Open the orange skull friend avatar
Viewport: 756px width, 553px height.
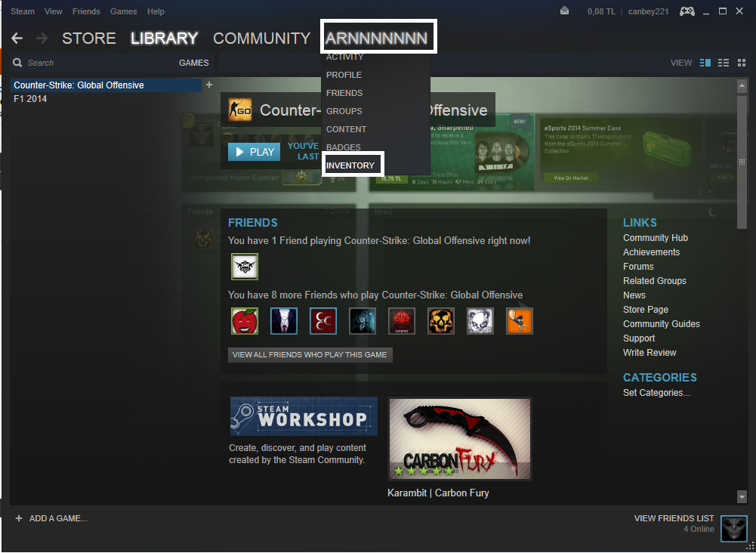pos(441,321)
